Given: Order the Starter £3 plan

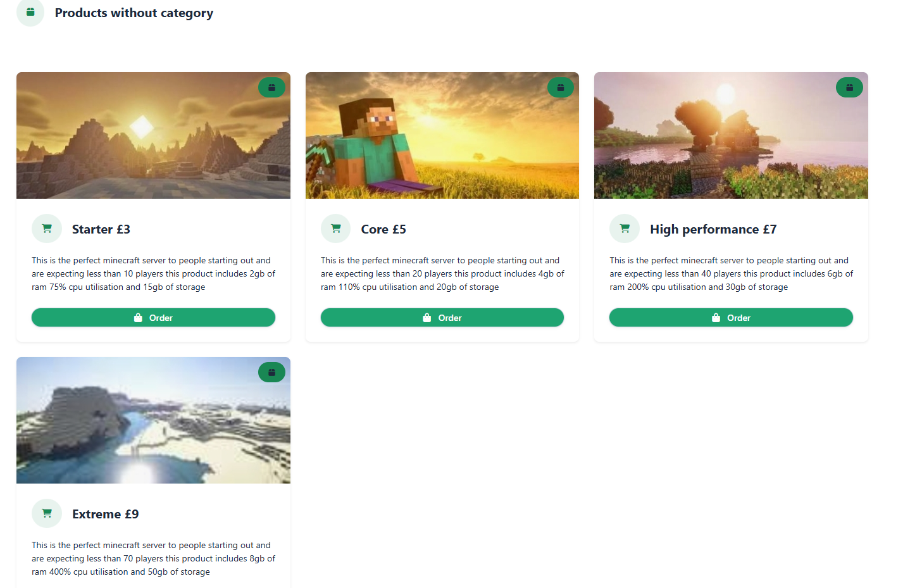Looking at the screenshot, I should point(153,318).
